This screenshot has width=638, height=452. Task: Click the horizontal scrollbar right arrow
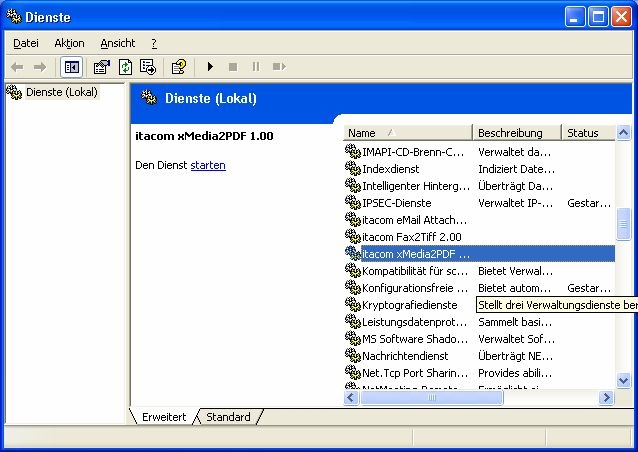(x=606, y=397)
